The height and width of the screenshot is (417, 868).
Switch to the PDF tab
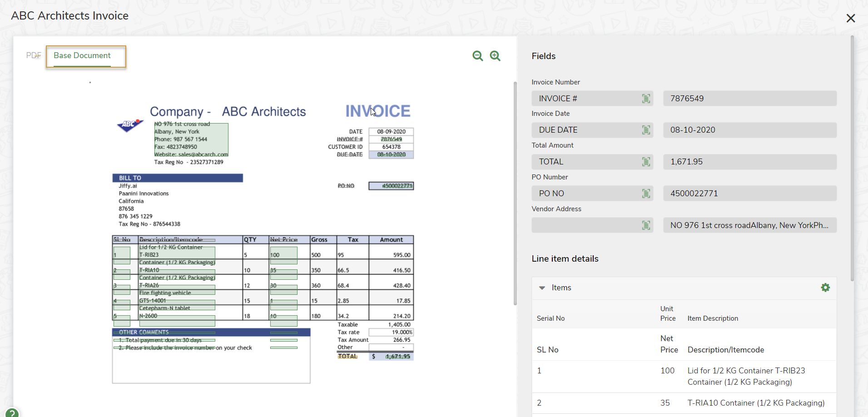point(34,55)
